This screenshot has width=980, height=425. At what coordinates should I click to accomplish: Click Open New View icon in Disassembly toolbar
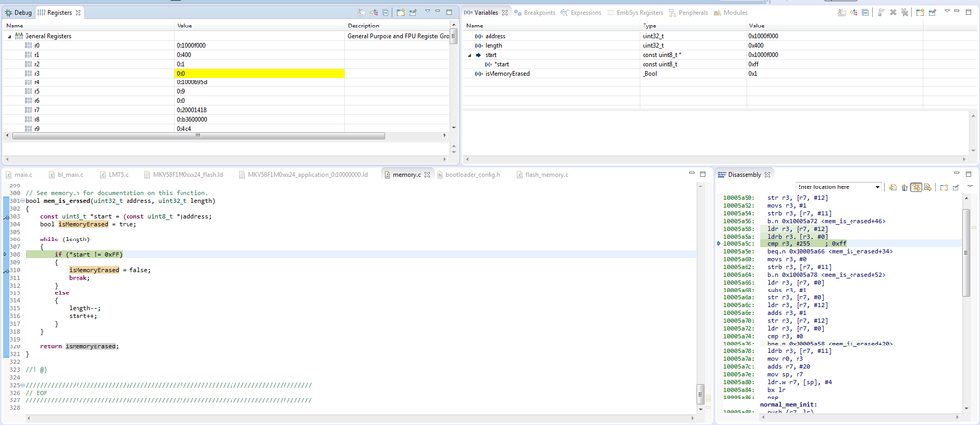click(x=945, y=187)
